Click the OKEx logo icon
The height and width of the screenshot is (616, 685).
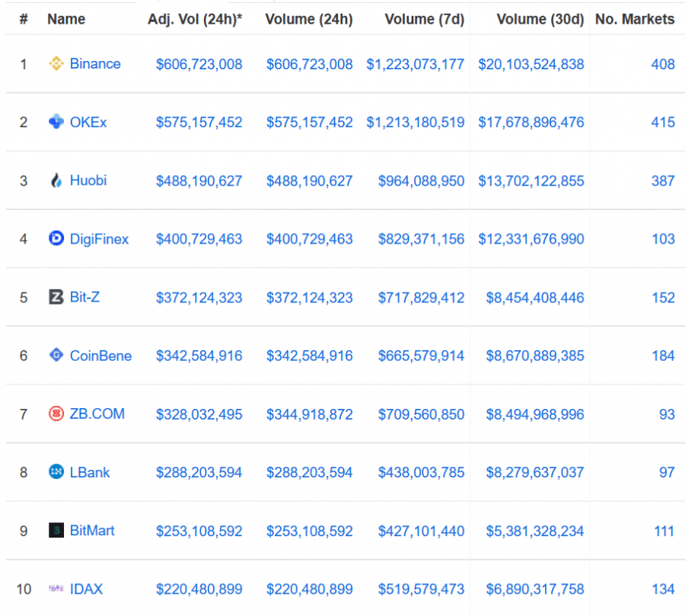tap(56, 122)
